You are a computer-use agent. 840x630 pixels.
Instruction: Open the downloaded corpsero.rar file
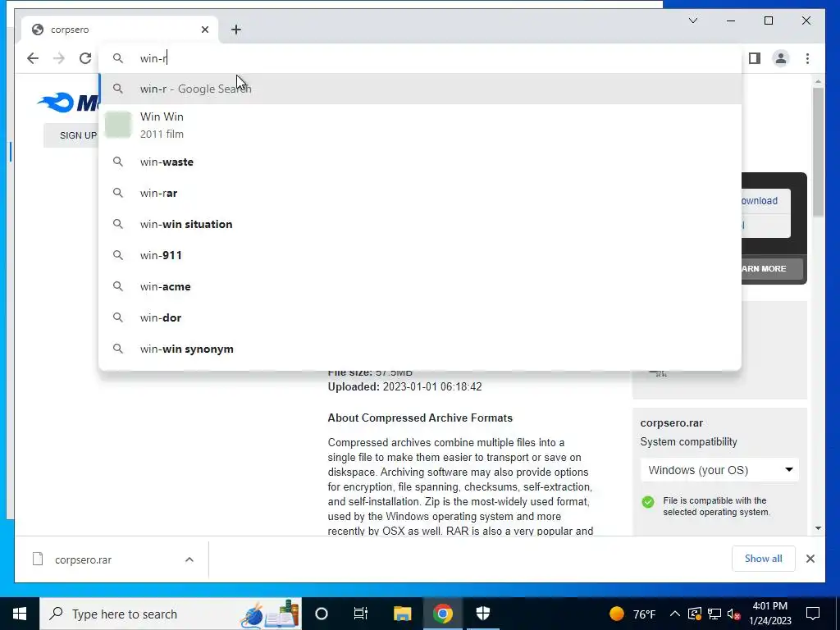coord(83,559)
